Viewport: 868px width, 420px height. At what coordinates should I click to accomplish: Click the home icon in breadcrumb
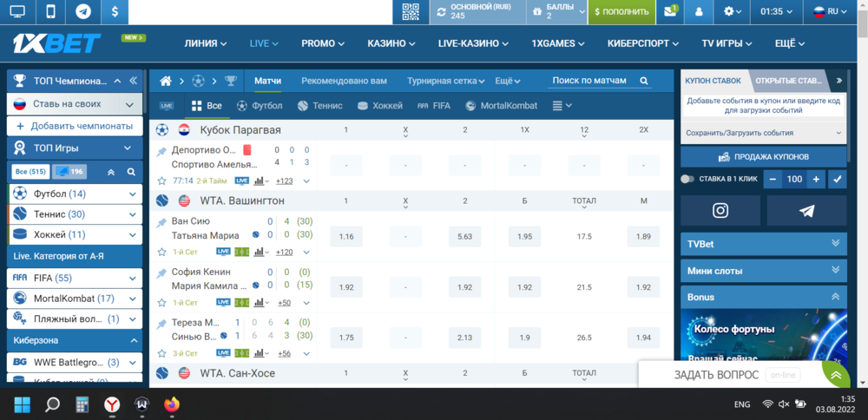[166, 82]
